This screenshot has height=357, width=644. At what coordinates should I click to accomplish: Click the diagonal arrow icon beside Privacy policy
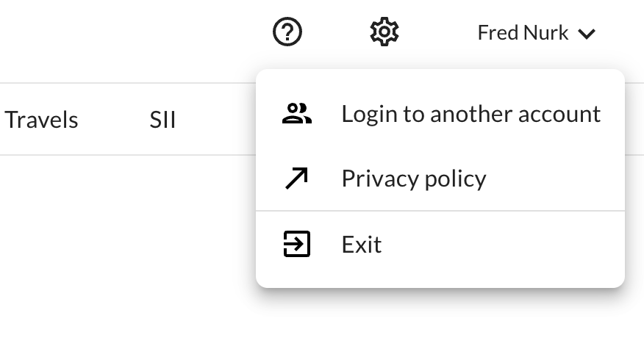coord(297,178)
